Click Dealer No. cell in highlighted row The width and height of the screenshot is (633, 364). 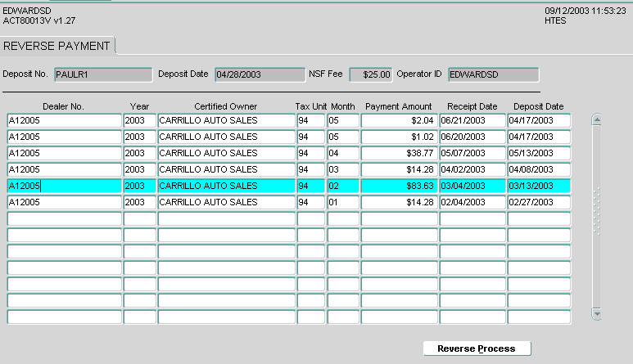64,186
